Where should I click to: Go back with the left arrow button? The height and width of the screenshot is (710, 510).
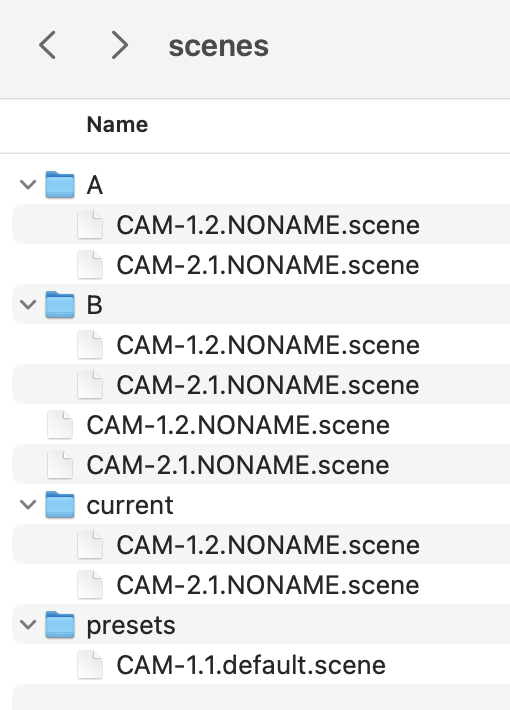pos(48,45)
